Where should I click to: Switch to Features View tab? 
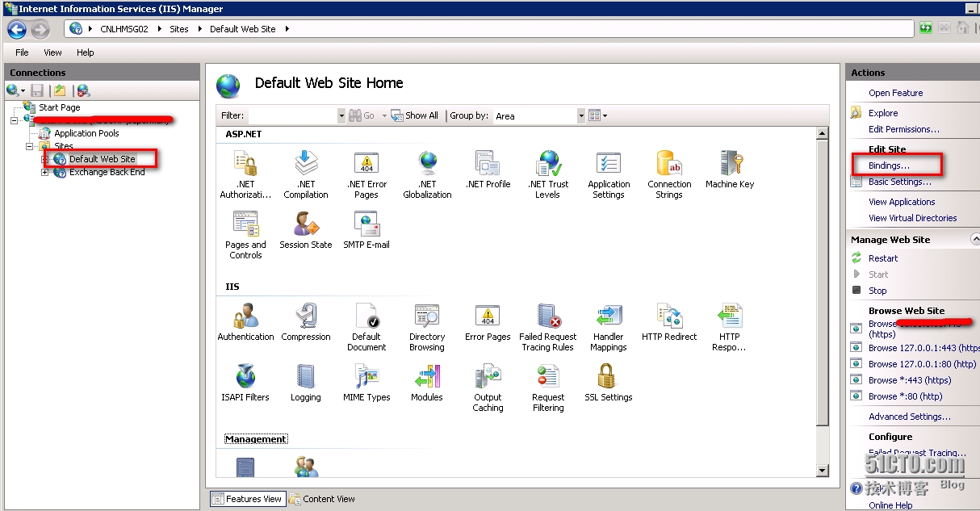[247, 499]
